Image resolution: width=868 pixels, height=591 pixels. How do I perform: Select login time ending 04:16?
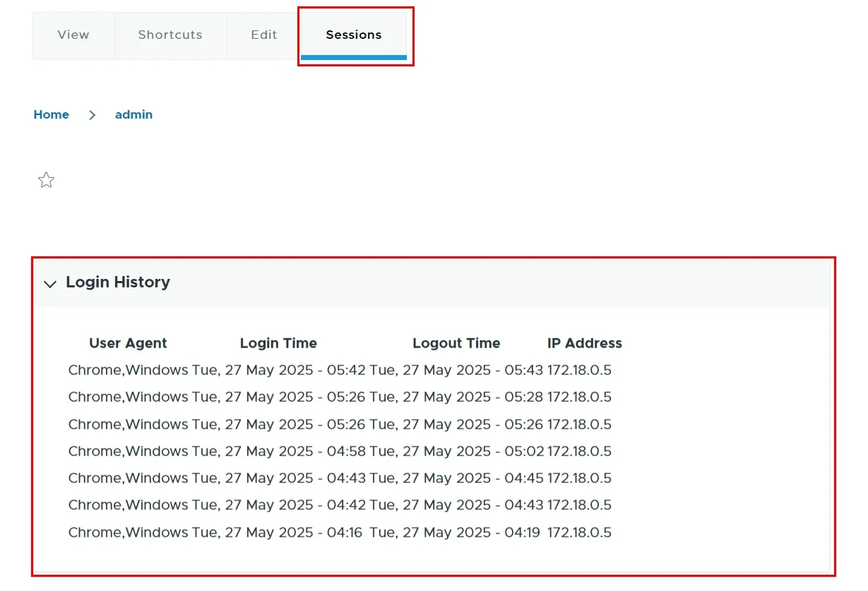click(x=277, y=532)
